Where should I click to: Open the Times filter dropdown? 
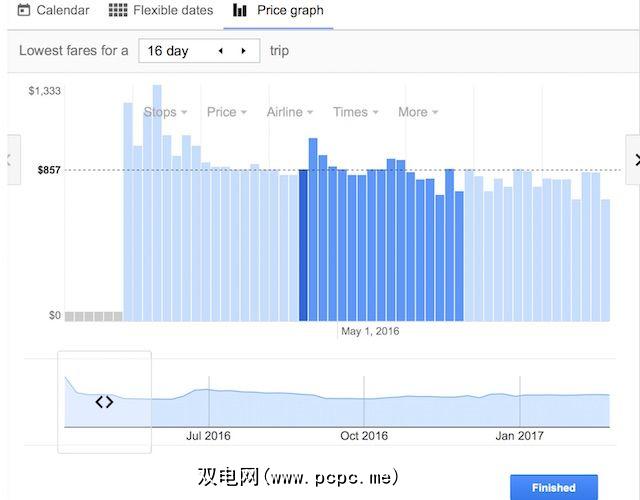(356, 112)
